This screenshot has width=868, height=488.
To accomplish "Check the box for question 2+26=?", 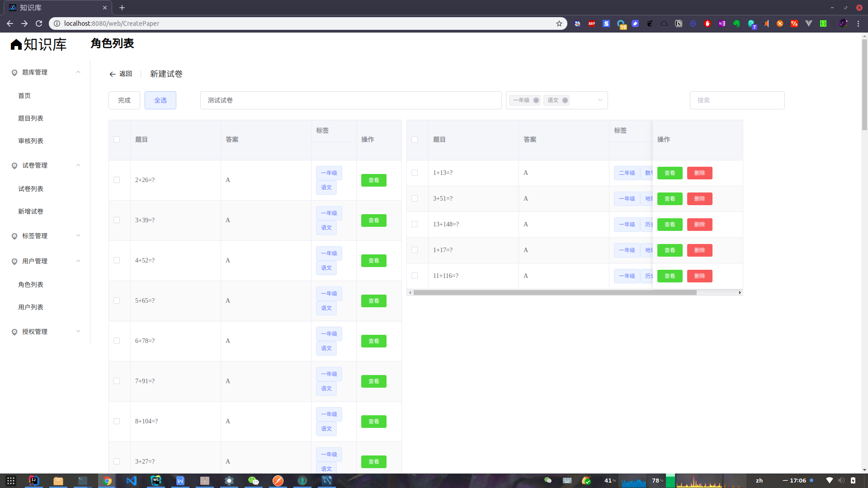I will click(x=117, y=180).
